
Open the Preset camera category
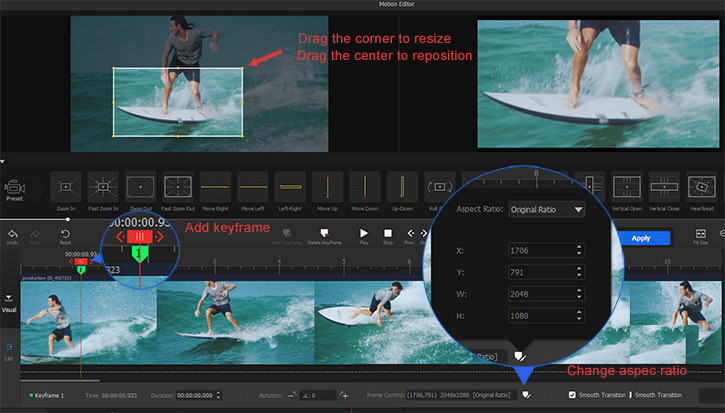(14, 189)
